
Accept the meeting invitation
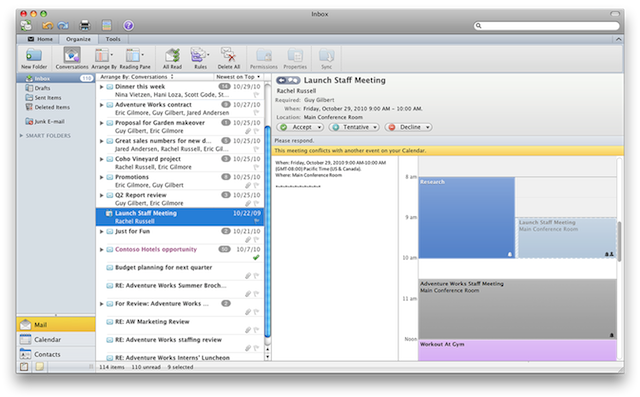click(300, 127)
